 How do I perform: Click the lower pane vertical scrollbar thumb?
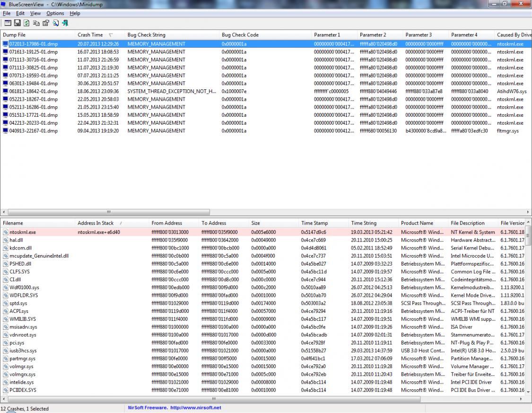click(528, 236)
